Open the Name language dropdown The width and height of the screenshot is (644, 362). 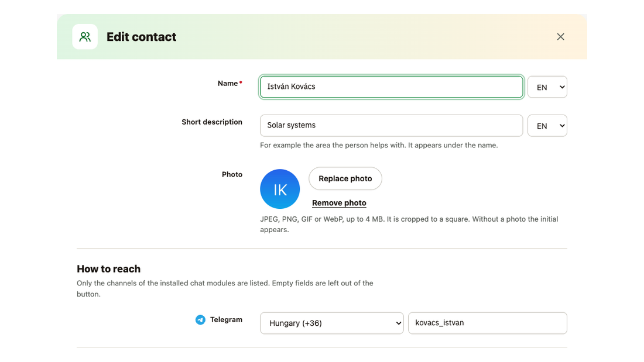tap(547, 87)
